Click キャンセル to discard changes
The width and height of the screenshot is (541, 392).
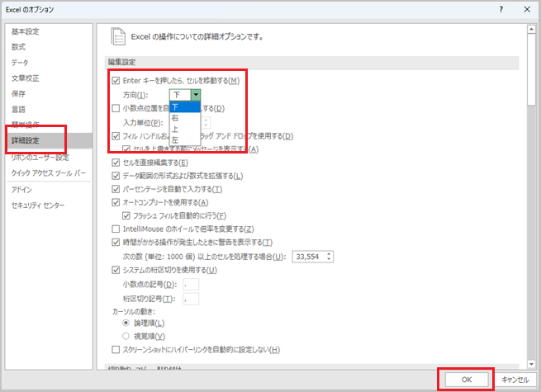(515, 380)
